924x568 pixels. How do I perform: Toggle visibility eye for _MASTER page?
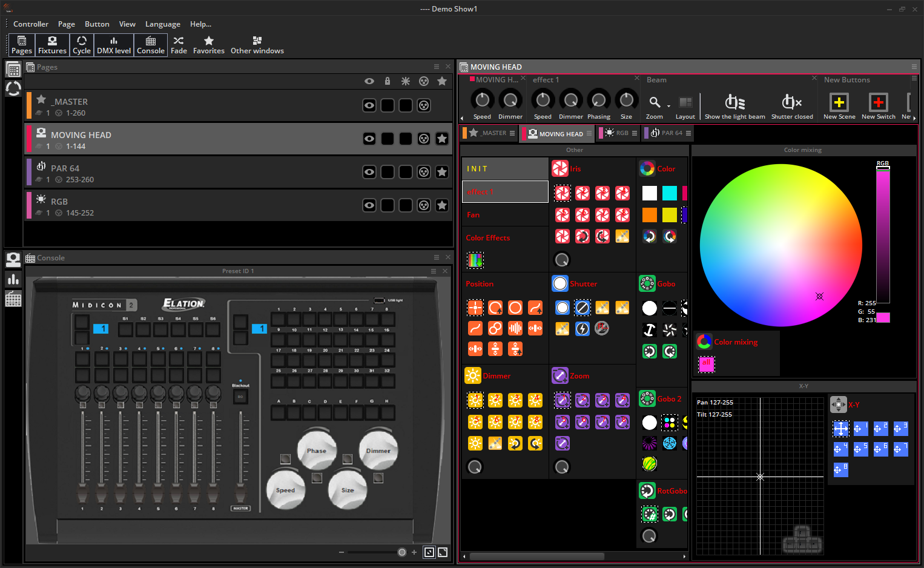click(369, 105)
